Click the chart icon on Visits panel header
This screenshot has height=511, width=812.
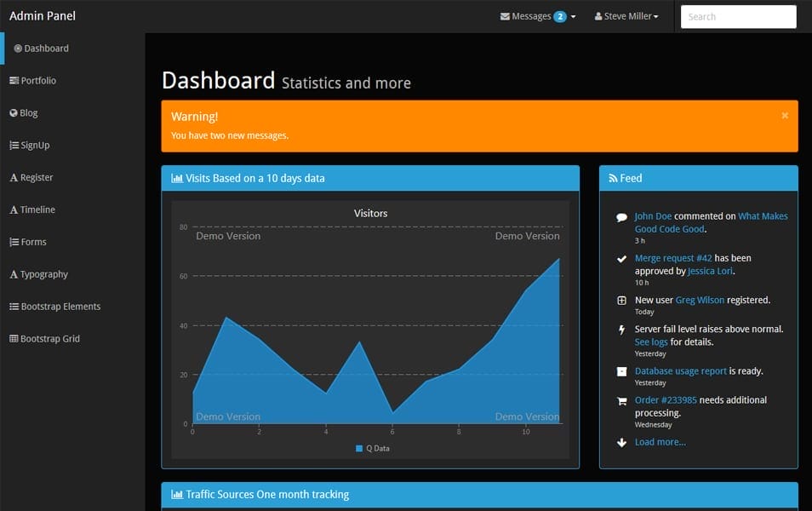176,178
